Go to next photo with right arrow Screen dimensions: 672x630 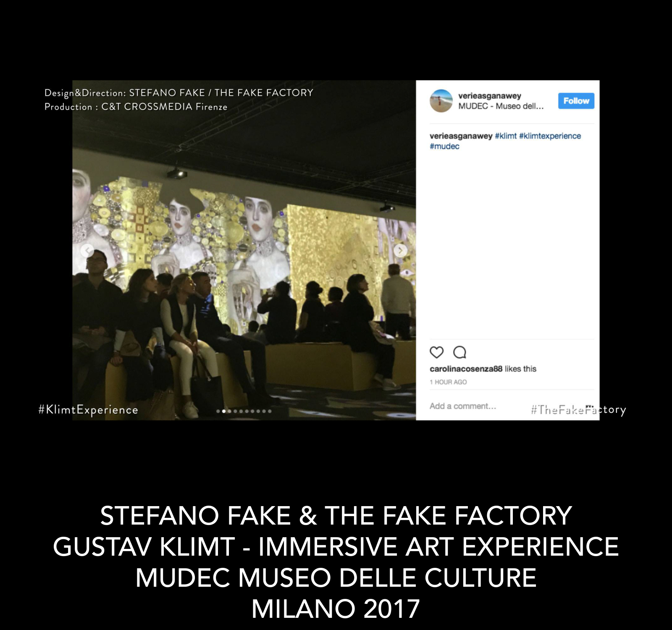(400, 251)
